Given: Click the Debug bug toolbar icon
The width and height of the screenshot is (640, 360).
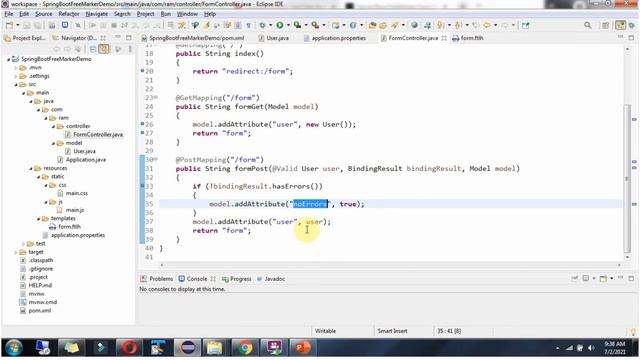Looking at the screenshot, I should point(262,25).
